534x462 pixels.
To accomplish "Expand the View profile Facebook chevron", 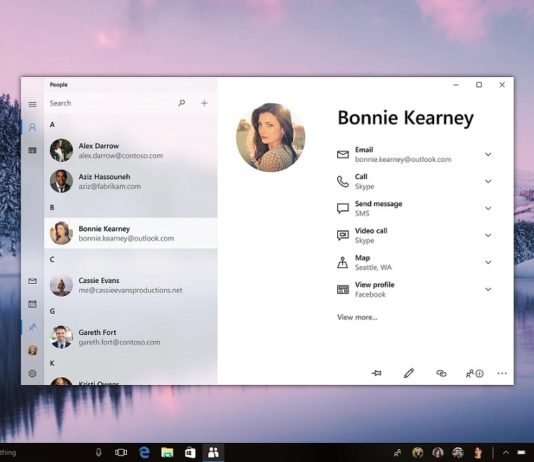I will tap(488, 289).
